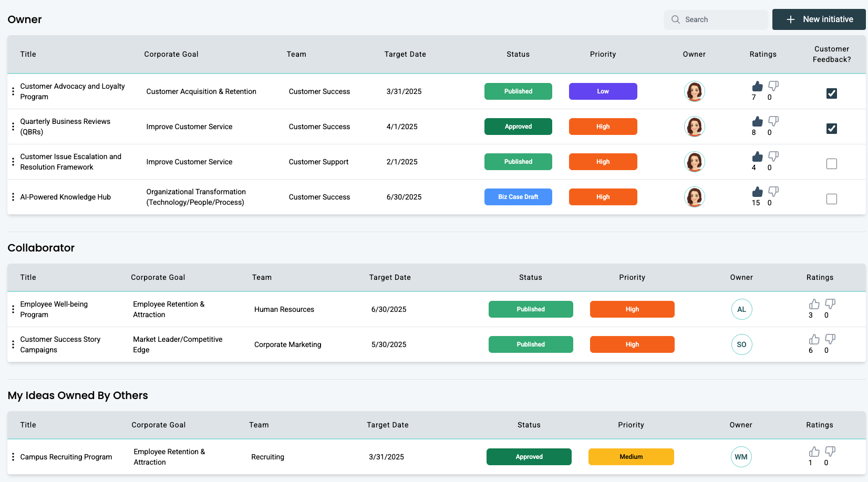Click the New initiative button
The height and width of the screenshot is (482, 868).
pos(819,19)
